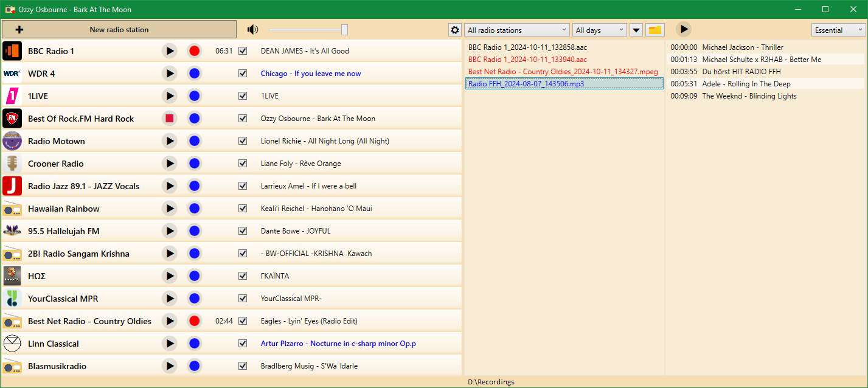The height and width of the screenshot is (388, 868).
Task: Record Hawaiian Rainbow station
Action: [x=194, y=209]
